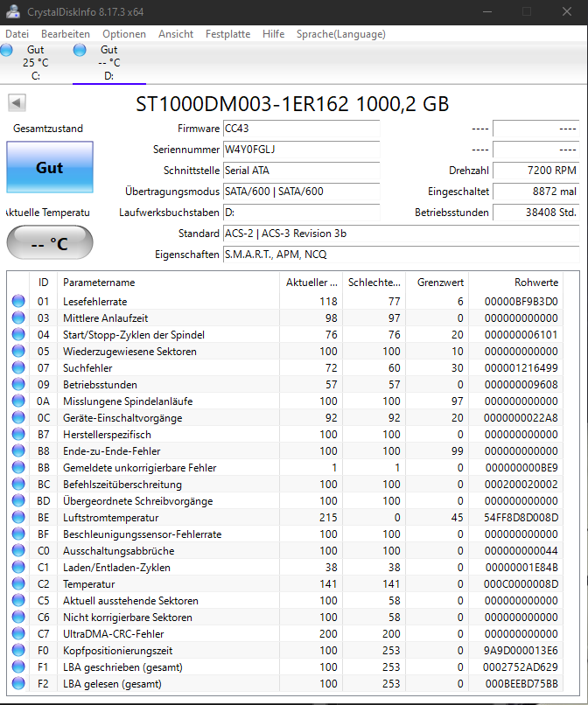
Task: Click the Standard field ACS-2 | ACS-3
Action: tap(402, 234)
